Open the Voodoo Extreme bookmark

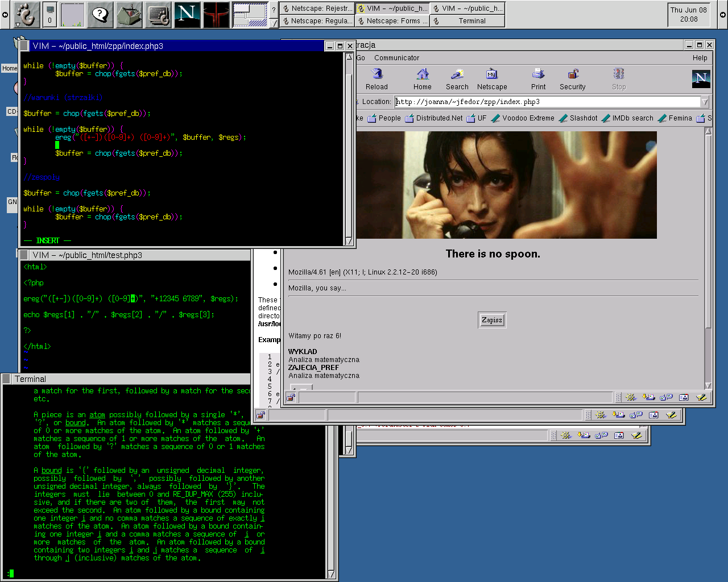pos(522,118)
